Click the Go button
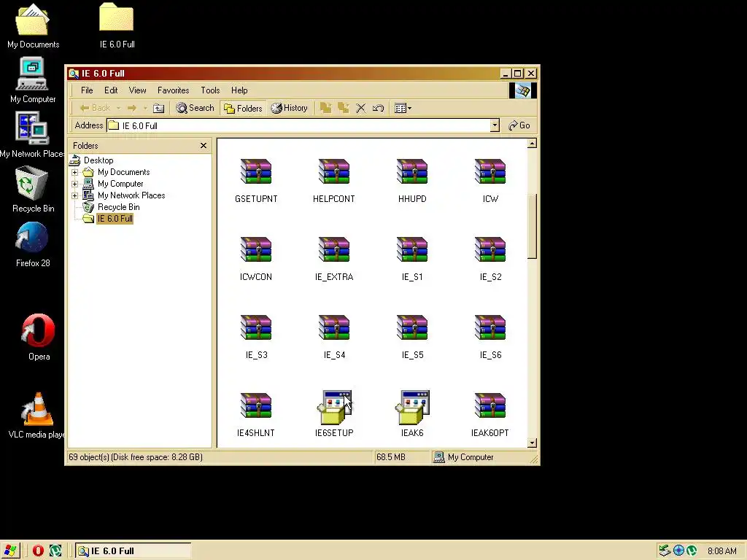This screenshot has width=747, height=560. 519,125
